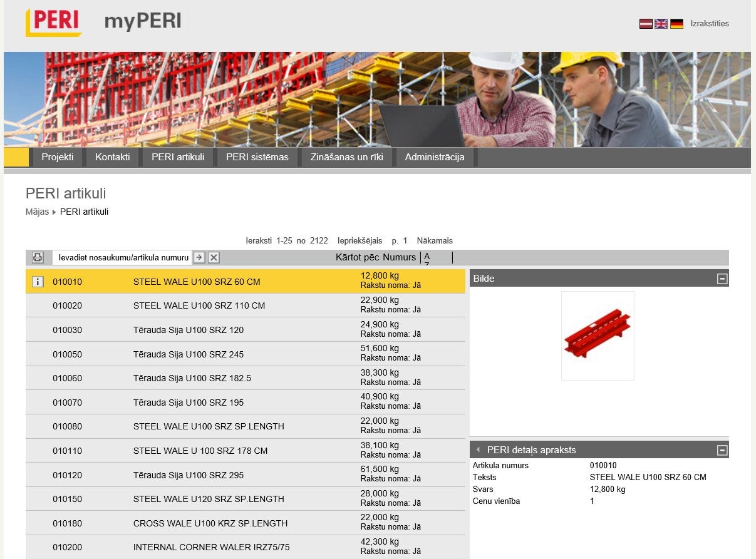Clear the search with the X button

(x=214, y=257)
